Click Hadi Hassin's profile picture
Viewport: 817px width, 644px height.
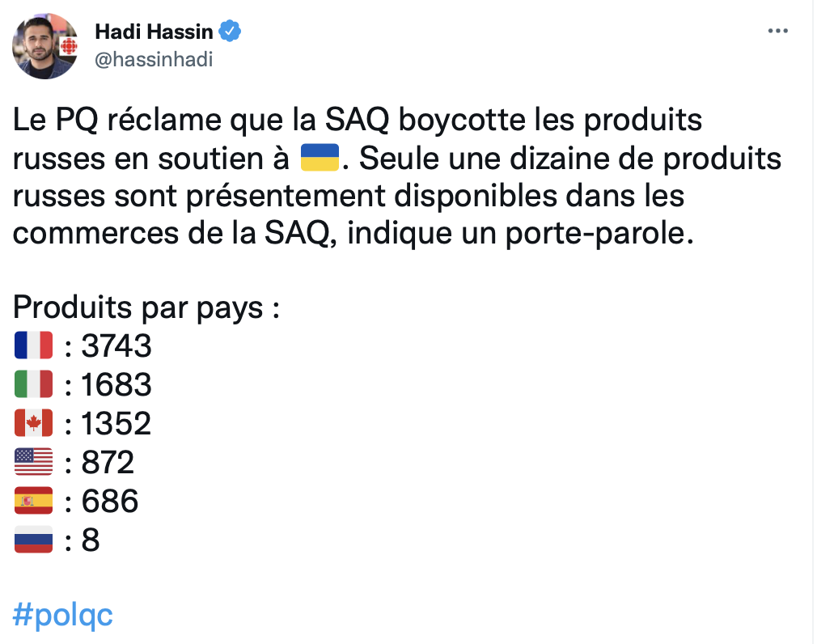pos(45,46)
